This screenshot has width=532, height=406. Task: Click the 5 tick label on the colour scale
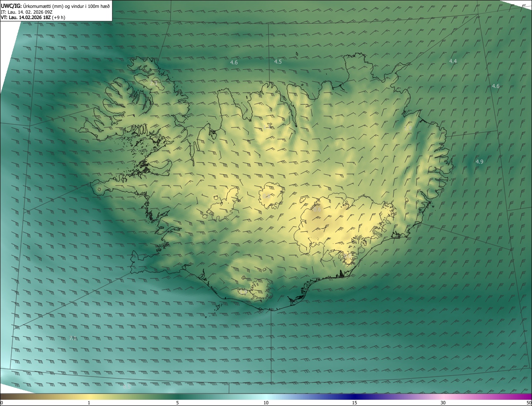click(x=177, y=403)
